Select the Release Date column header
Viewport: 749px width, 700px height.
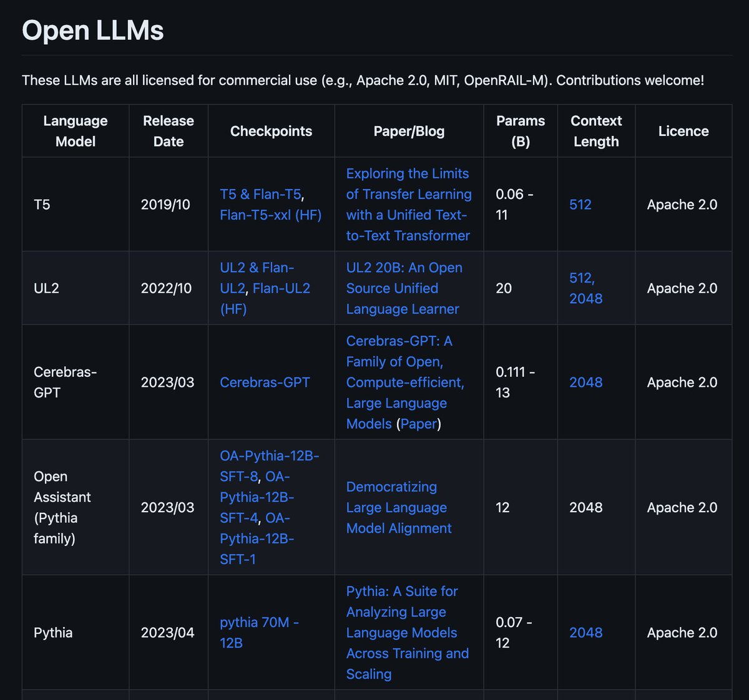click(169, 131)
